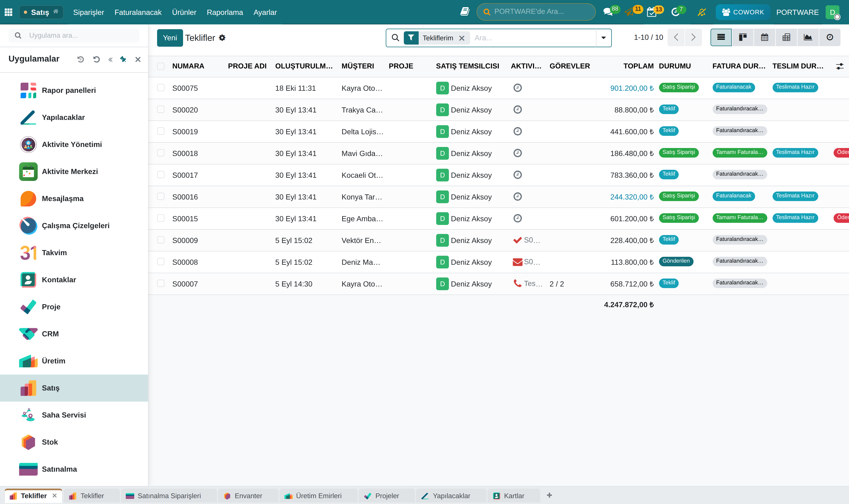Check the S00075 row checkbox
The width and height of the screenshot is (849, 504).
click(161, 88)
